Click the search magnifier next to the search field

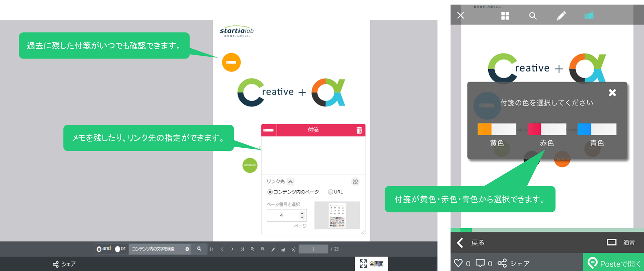(x=199, y=249)
